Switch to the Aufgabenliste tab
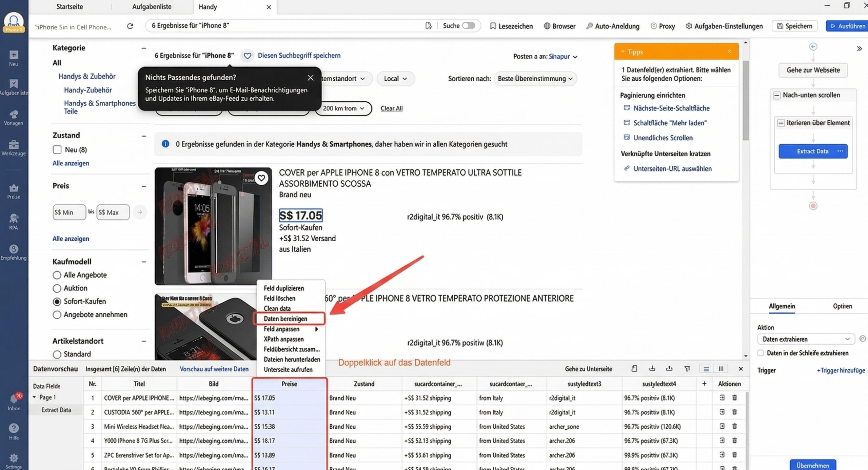 pos(152,6)
